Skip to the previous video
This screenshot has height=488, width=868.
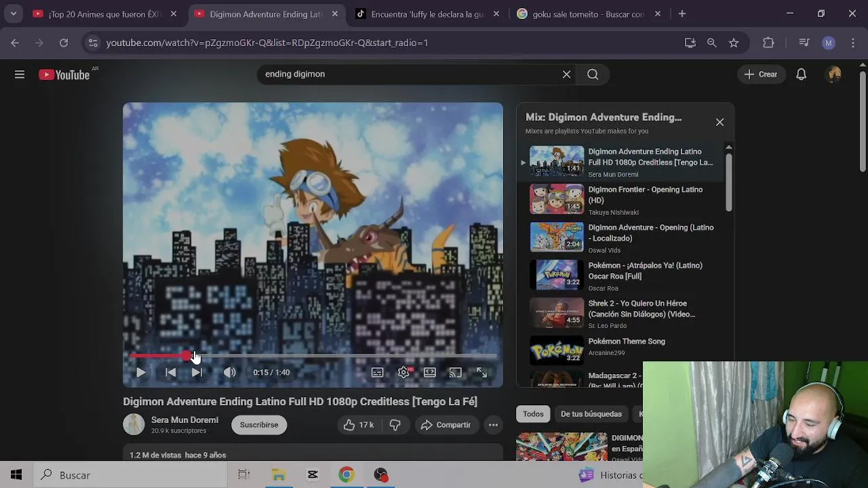tap(171, 372)
